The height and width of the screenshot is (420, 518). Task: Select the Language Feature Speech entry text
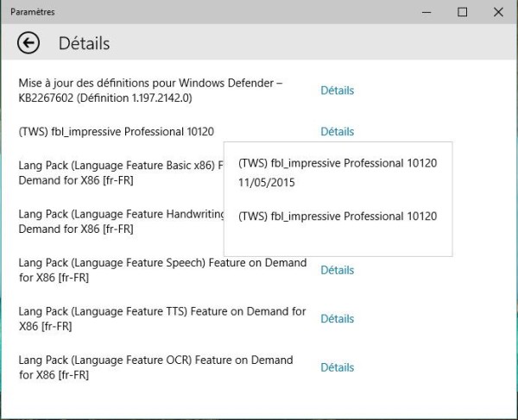coord(162,270)
